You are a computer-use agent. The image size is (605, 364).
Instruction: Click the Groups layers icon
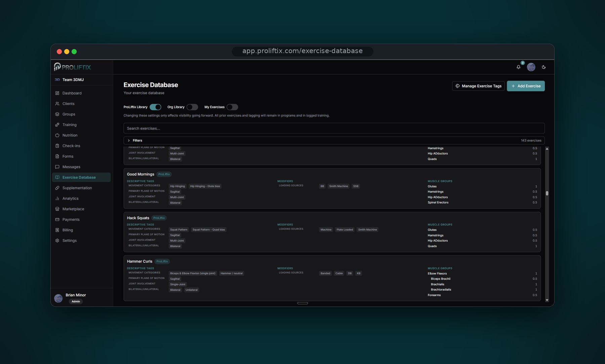pyautogui.click(x=57, y=114)
